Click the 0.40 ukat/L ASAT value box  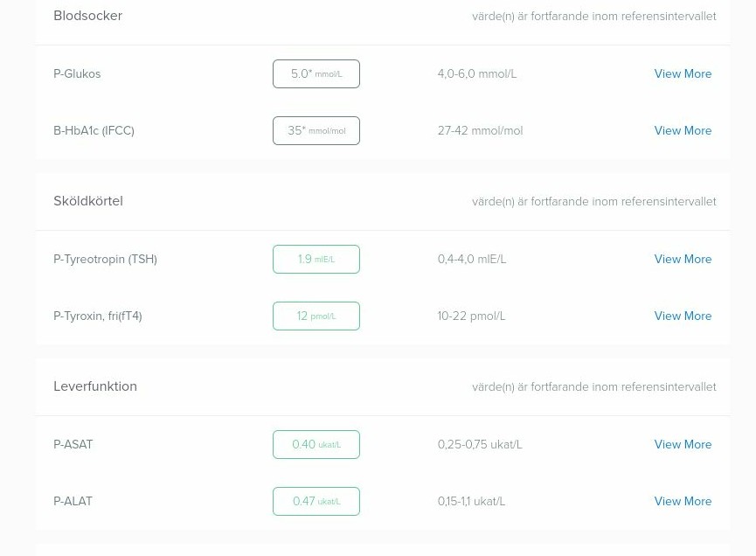(316, 445)
